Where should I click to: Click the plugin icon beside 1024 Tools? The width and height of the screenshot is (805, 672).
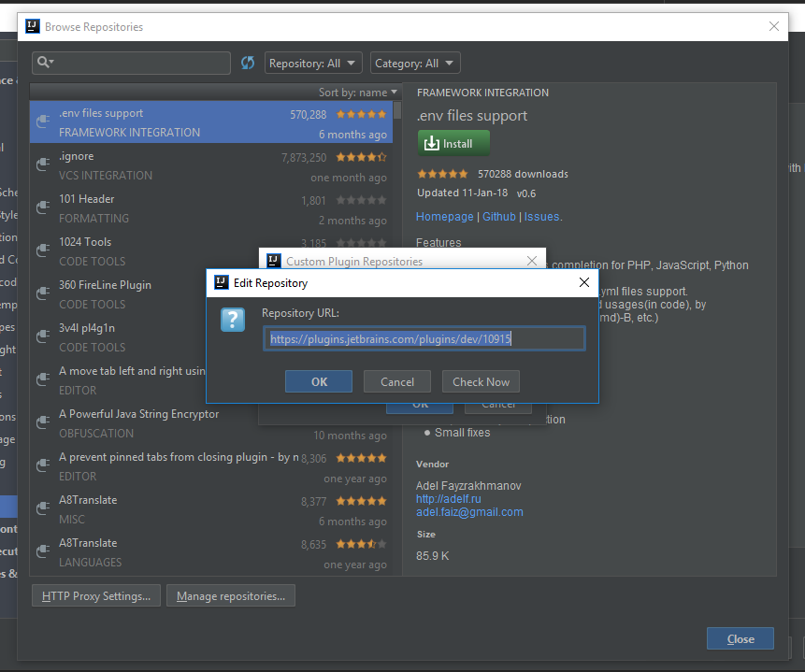tap(43, 250)
